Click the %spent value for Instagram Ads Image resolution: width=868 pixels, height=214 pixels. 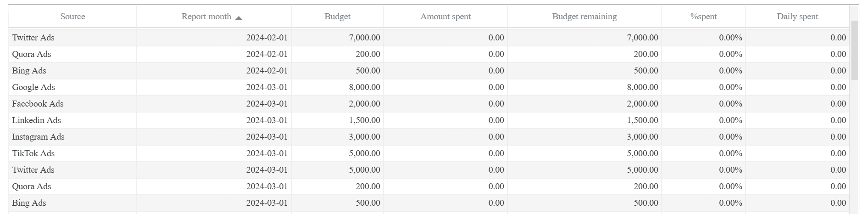(x=730, y=137)
